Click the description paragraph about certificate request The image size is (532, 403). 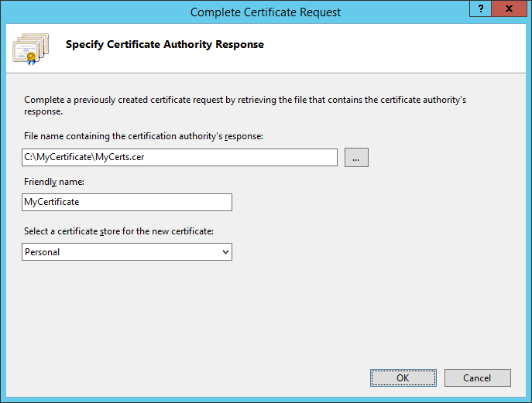pos(245,105)
